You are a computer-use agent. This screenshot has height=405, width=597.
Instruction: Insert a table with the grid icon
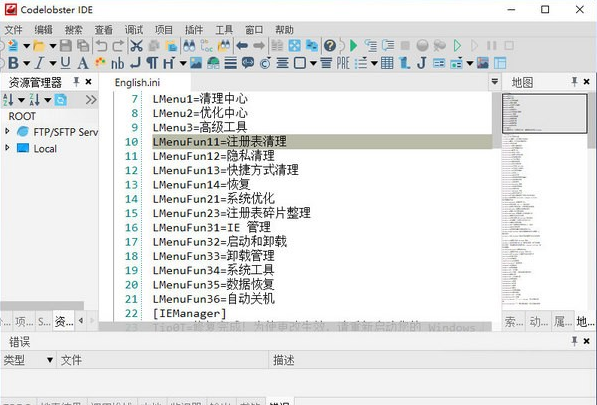[x=387, y=63]
